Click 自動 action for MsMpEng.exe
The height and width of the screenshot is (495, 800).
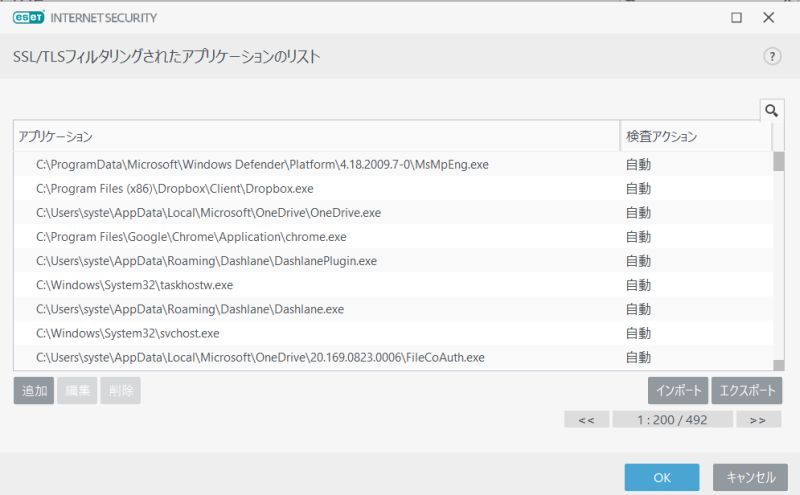(x=638, y=164)
